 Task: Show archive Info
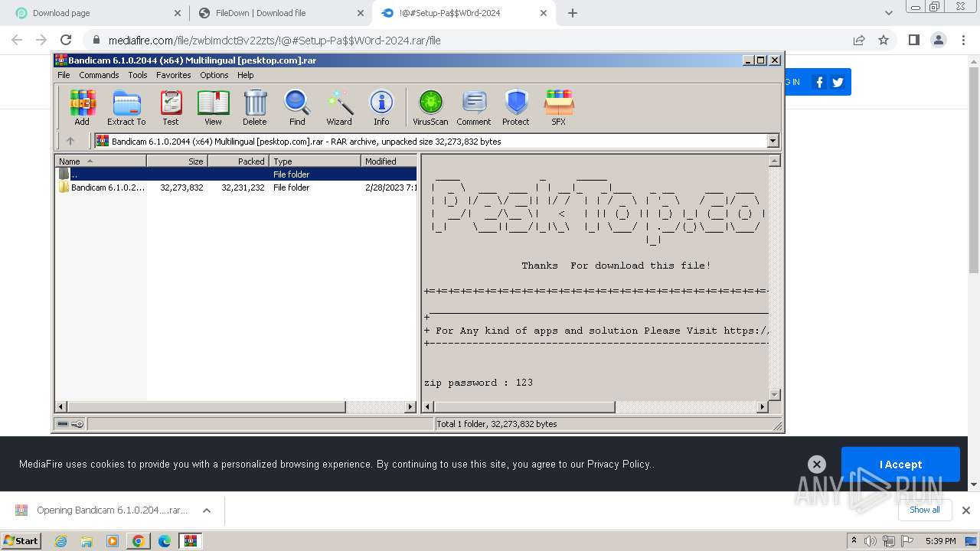[381, 107]
